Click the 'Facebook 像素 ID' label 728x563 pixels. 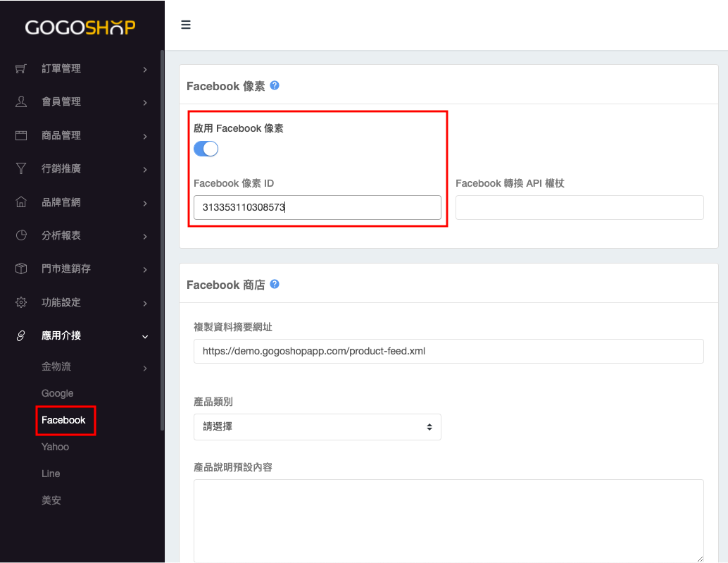234,183
